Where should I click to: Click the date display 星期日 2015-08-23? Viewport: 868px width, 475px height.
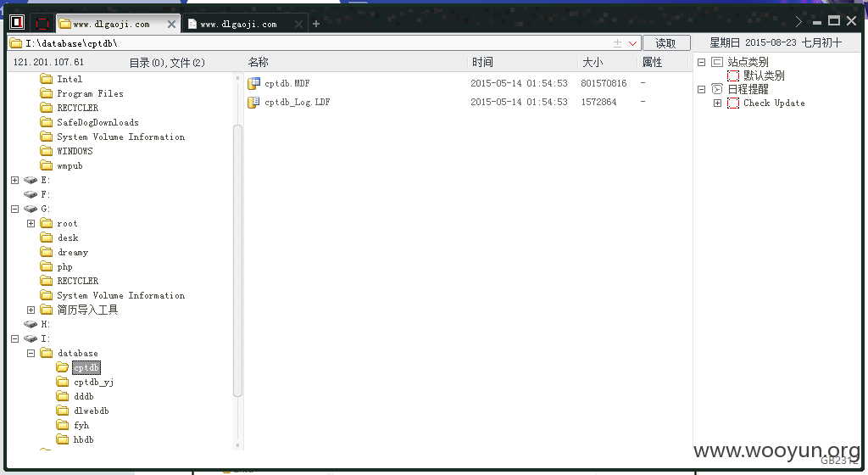[x=776, y=42]
